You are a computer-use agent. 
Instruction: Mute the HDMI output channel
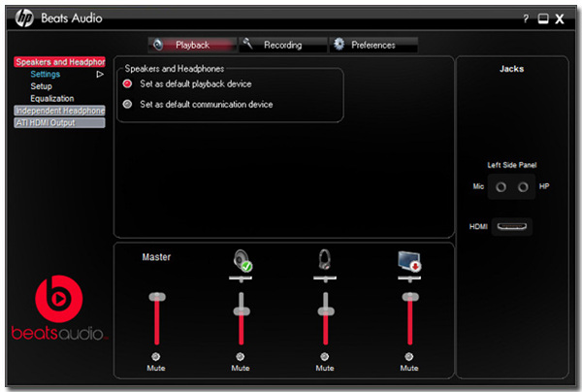(409, 357)
